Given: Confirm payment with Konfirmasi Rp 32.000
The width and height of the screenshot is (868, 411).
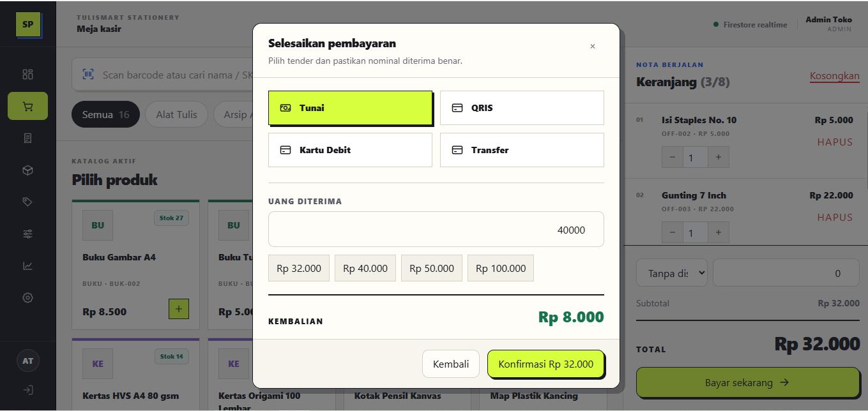Looking at the screenshot, I should point(545,364).
